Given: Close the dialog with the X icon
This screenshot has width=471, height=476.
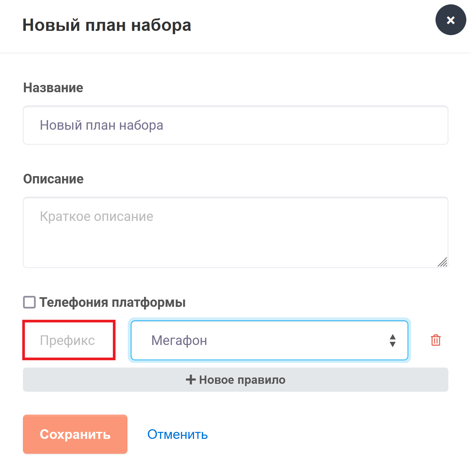Looking at the screenshot, I should (x=451, y=20).
